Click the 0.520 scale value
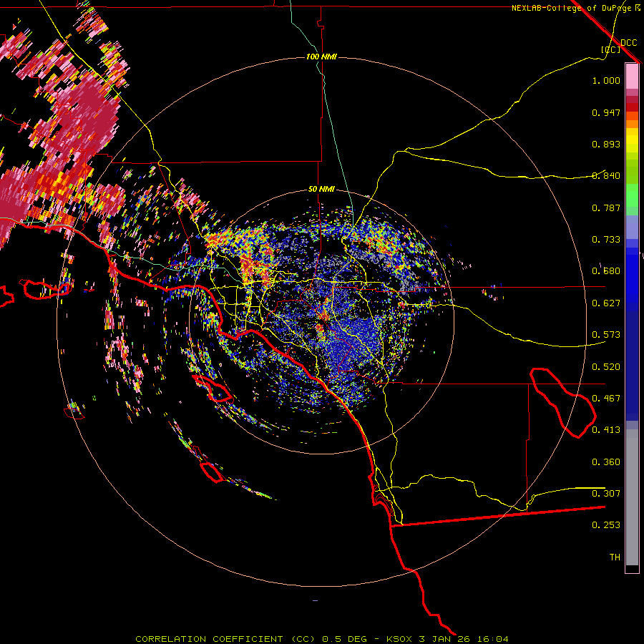 (606, 367)
